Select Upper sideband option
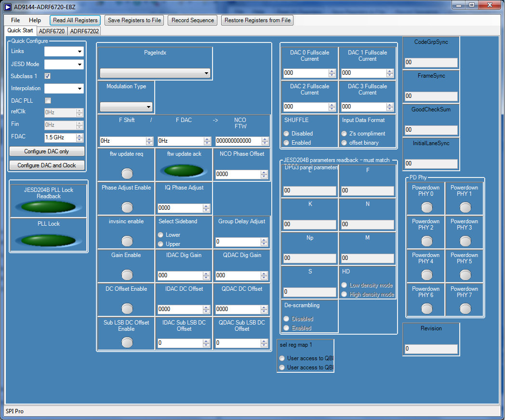This screenshot has width=505, height=420. click(160, 244)
